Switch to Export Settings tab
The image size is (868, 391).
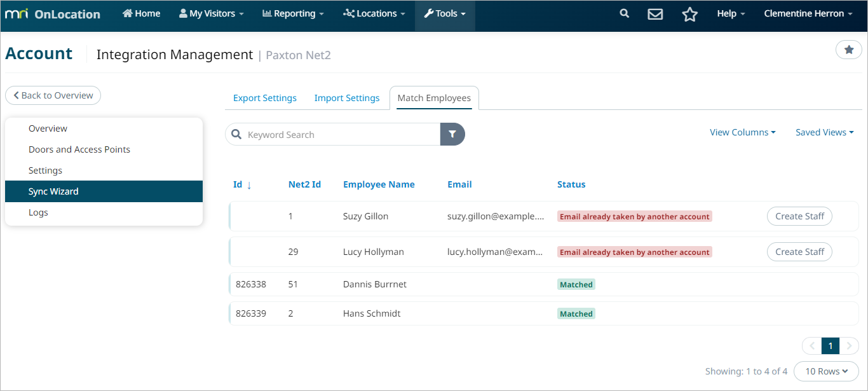point(265,98)
